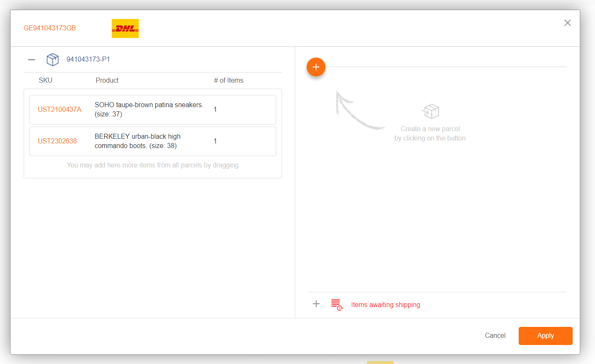This screenshot has height=364, width=595.
Task: Click the parcel name 941043173-P1
Action: coord(88,59)
